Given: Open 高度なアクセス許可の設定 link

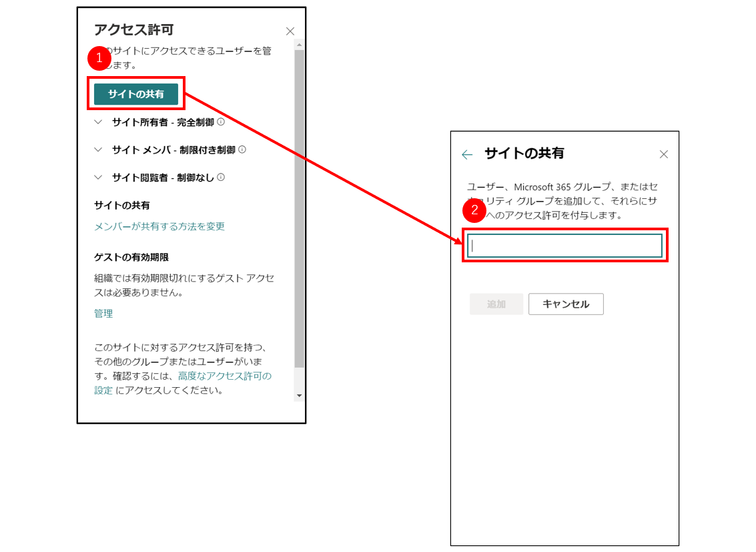Looking at the screenshot, I should click(224, 376).
